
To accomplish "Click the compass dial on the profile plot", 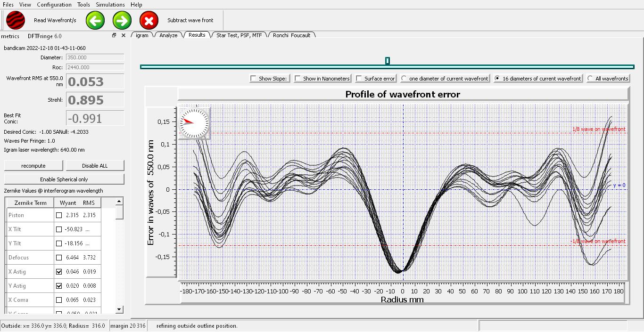I will (194, 123).
